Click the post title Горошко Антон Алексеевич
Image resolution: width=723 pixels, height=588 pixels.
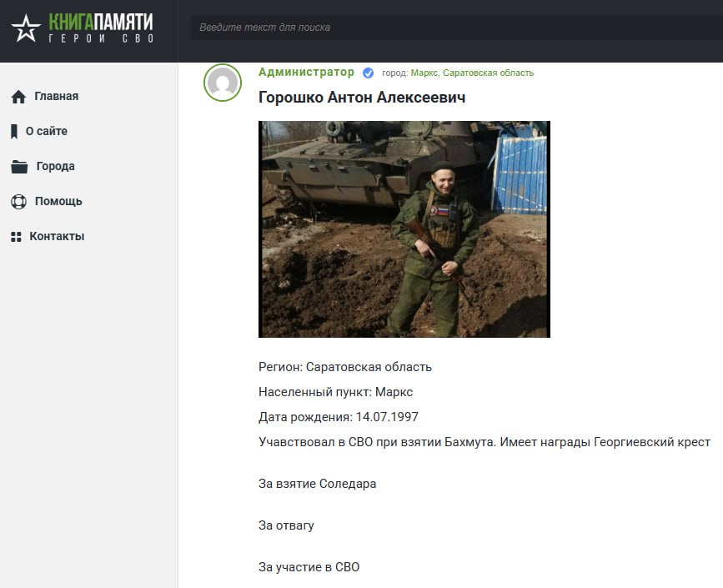(x=362, y=98)
